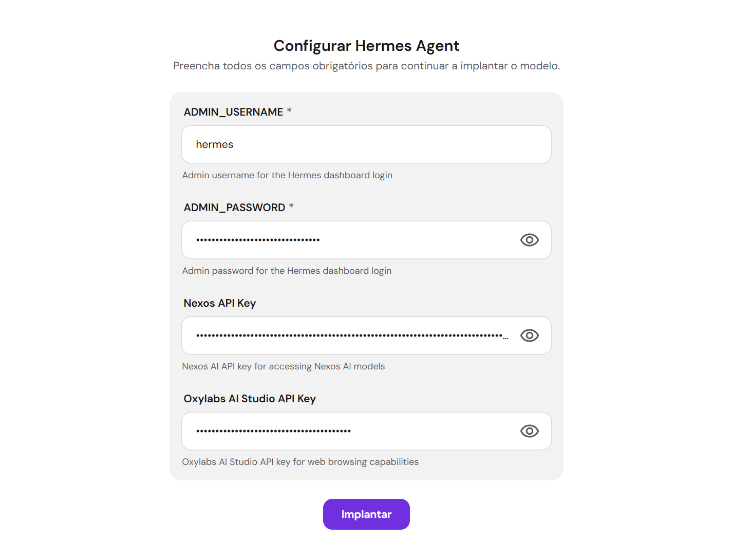732x560 pixels.
Task: Click the ADMIN_USERNAME field label
Action: click(x=233, y=112)
